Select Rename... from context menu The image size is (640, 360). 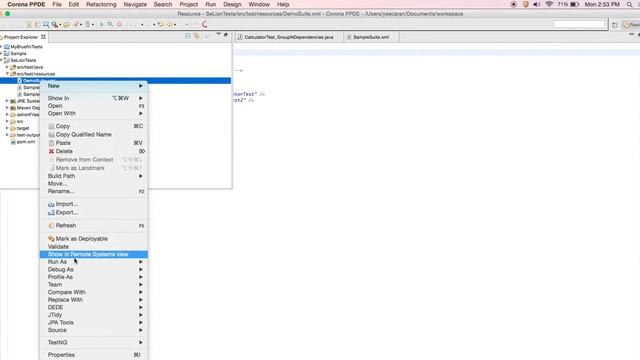pyautogui.click(x=94, y=191)
